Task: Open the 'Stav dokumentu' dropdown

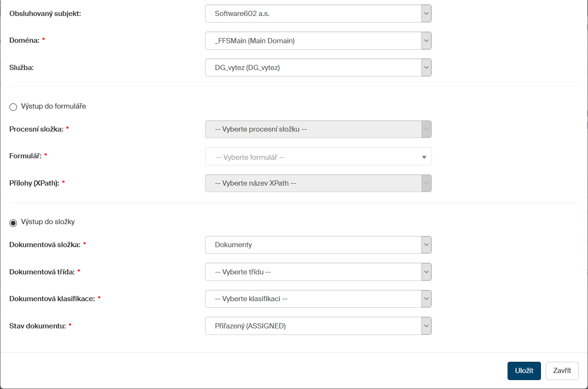Action: [x=313, y=326]
